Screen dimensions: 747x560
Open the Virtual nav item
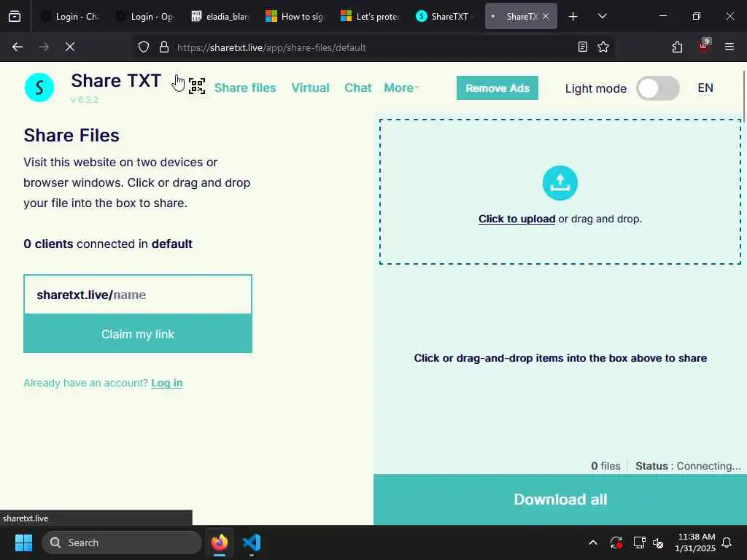(310, 87)
